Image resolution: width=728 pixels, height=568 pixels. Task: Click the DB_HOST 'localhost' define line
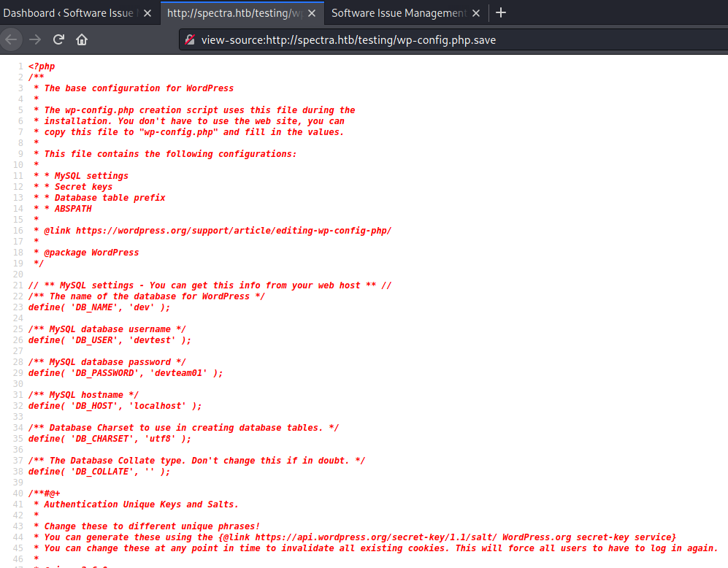[x=115, y=406]
